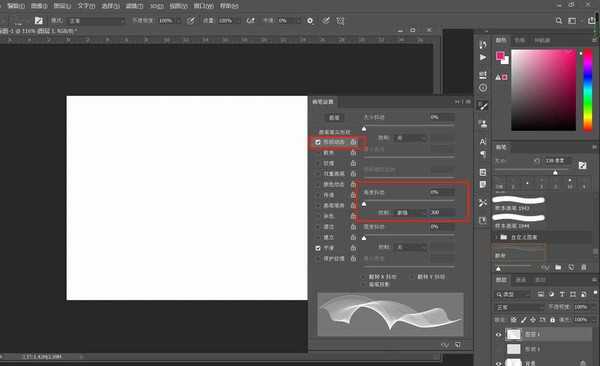Open the Text (文字) menu in menu bar

click(x=86, y=6)
